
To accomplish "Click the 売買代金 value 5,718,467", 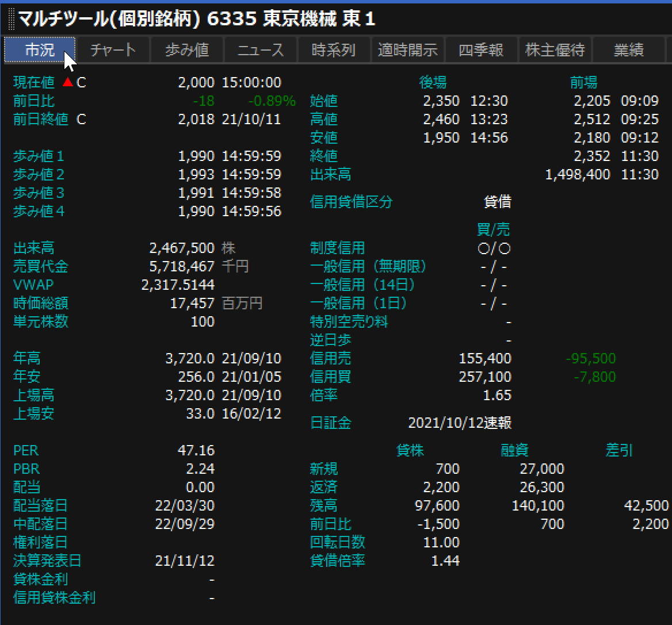I will point(182,266).
